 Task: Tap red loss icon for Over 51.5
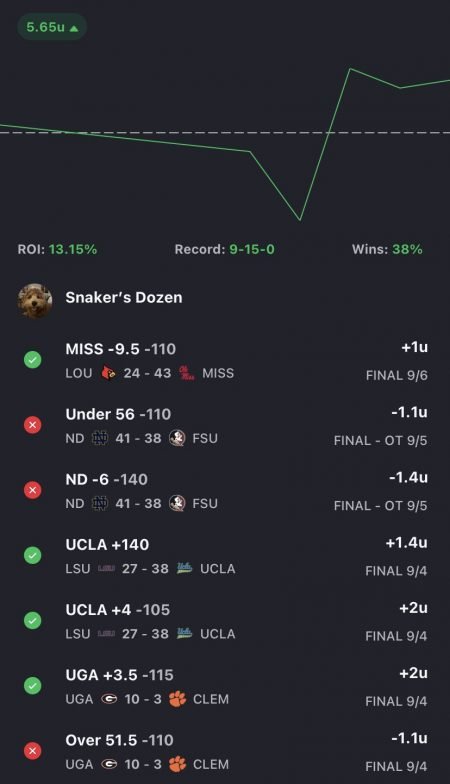[32, 750]
